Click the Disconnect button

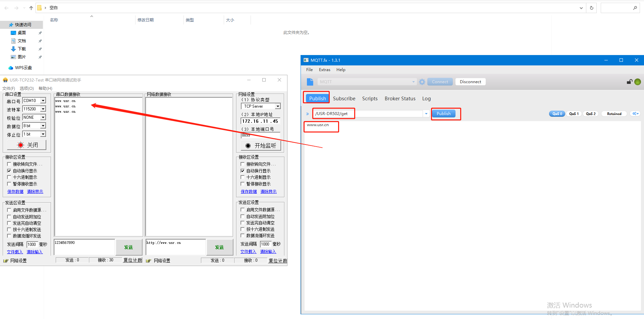click(470, 82)
